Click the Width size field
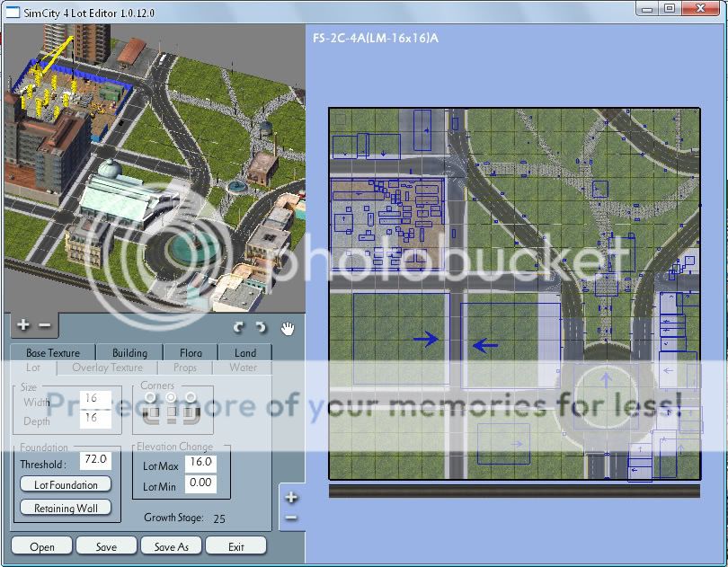The image size is (728, 567). tap(95, 399)
